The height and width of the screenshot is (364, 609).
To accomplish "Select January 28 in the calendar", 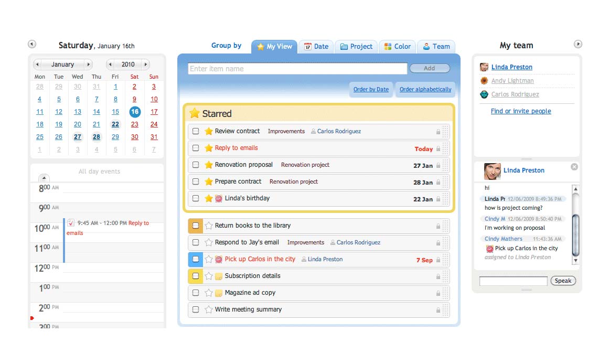I will pos(97,137).
